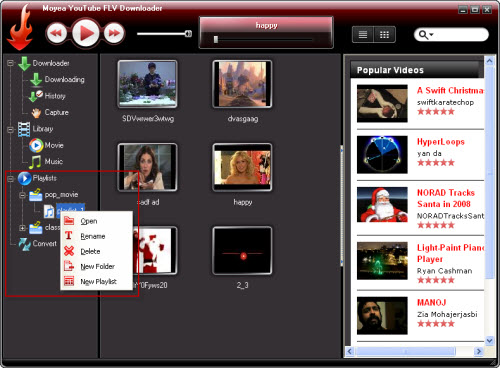The height and width of the screenshot is (368, 500).
Task: Select the Downloader green arrow icon
Action: pyautogui.click(x=24, y=63)
